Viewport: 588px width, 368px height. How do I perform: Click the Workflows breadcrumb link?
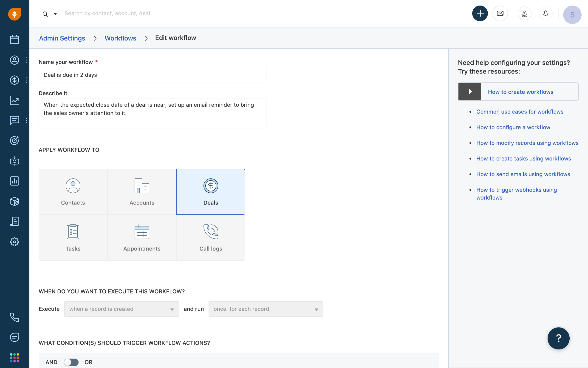(120, 38)
